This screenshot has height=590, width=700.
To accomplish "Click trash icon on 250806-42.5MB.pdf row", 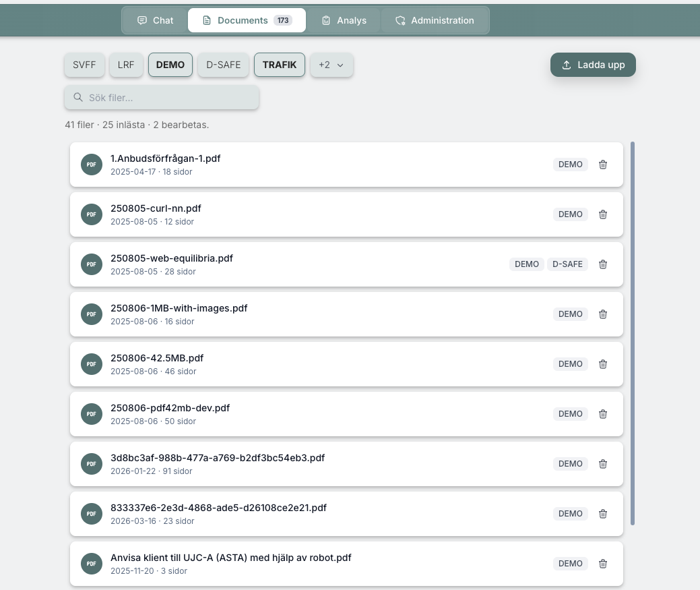I will [x=603, y=364].
